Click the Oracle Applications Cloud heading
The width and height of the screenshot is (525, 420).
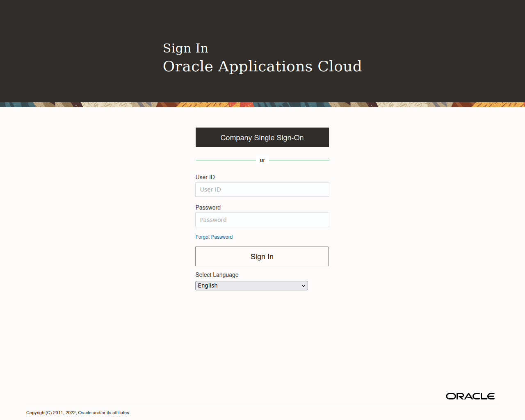click(x=262, y=66)
